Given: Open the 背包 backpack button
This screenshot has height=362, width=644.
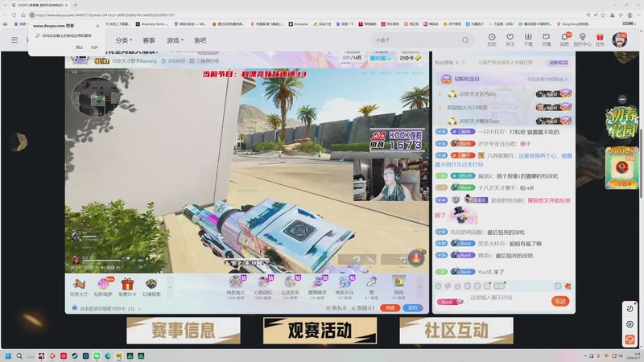Looking at the screenshot, I should tap(413, 308).
